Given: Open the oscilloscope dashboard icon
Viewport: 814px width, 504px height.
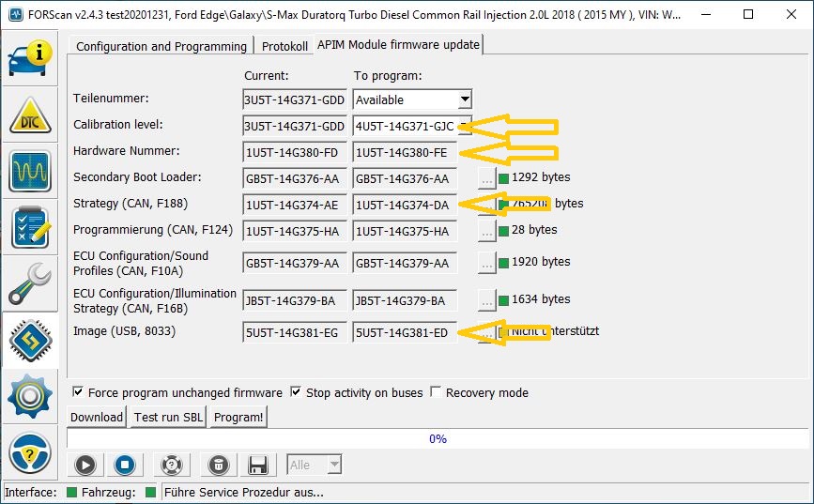Looking at the screenshot, I should coord(31,171).
